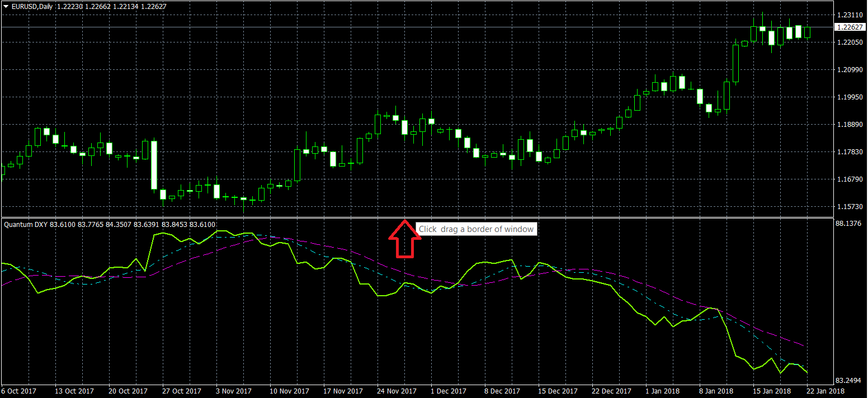Viewport: 868px width, 398px height.
Task: Click the 24 Nov 2017 date label
Action: 397,391
